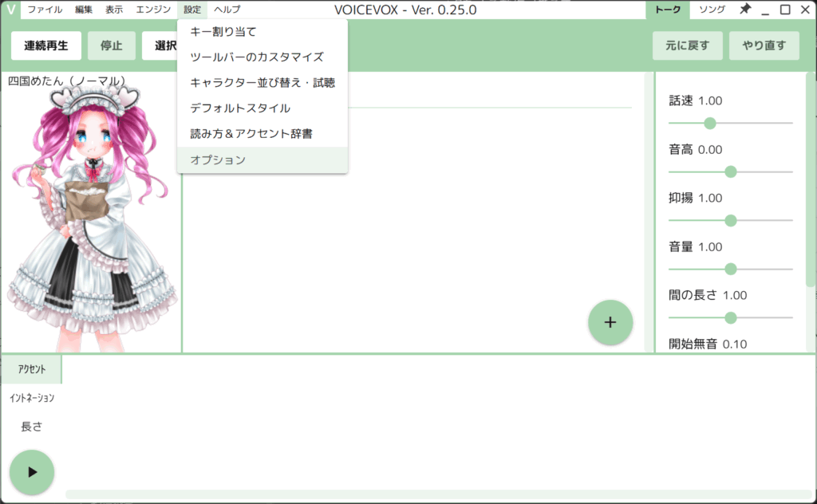
Task: Open the ファイル menu
Action: [45, 10]
